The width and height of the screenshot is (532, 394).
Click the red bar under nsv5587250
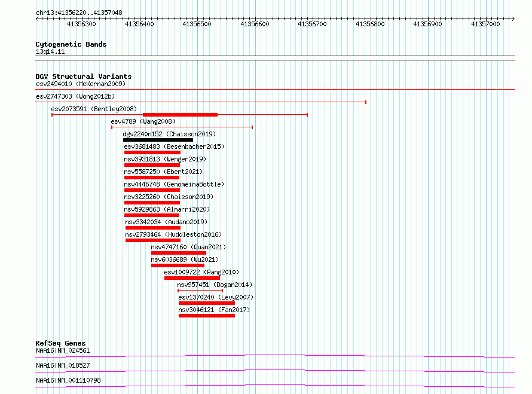coord(152,178)
